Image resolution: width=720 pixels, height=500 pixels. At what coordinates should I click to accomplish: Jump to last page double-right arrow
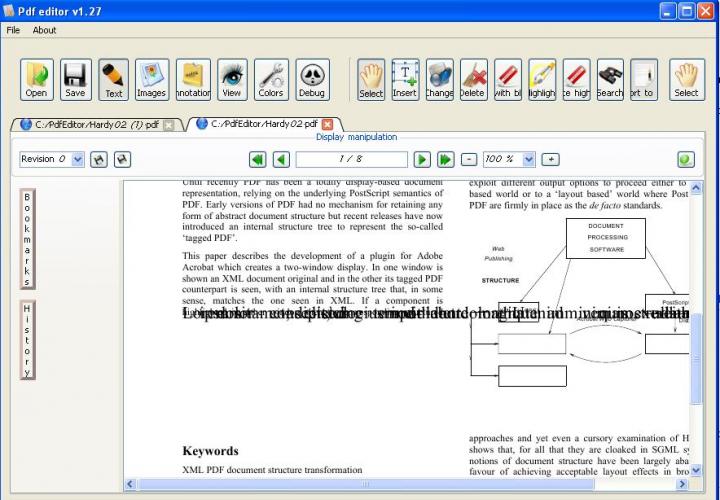[445, 159]
